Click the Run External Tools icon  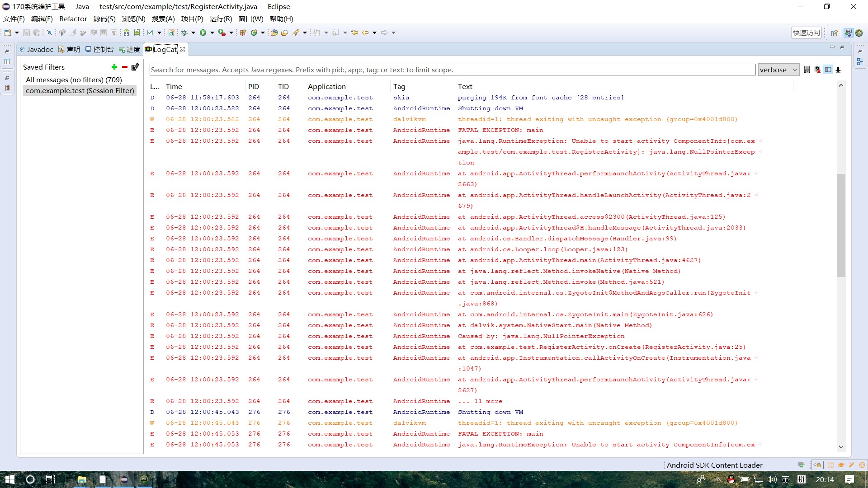point(222,33)
